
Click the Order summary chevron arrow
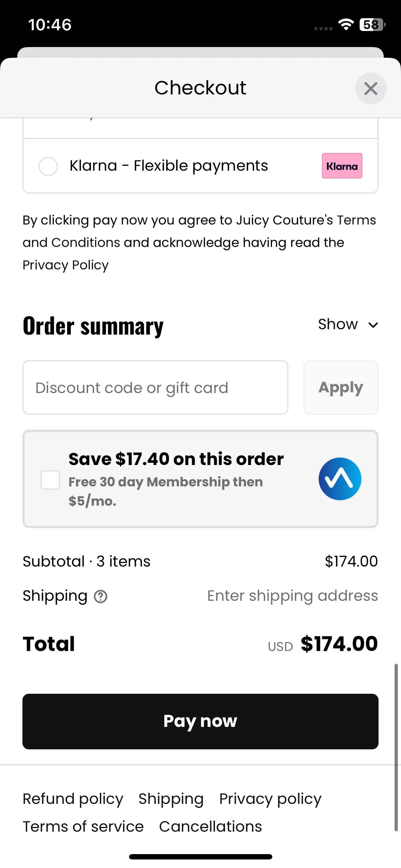coord(373,325)
